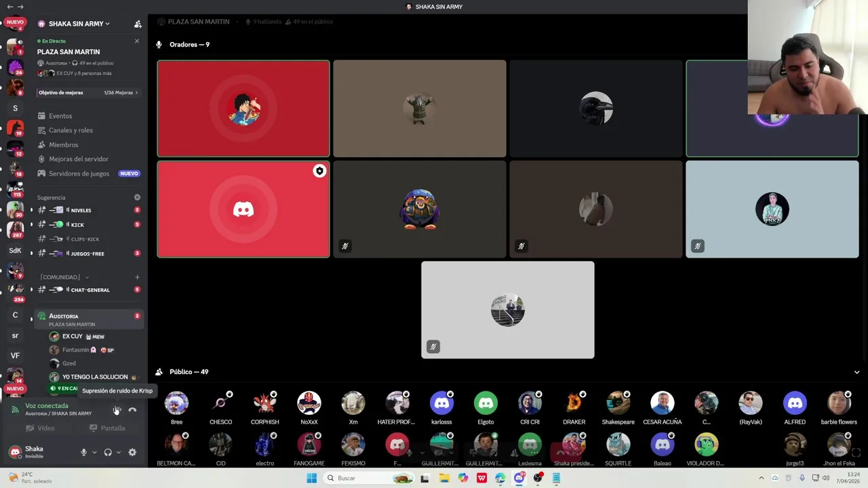Select the penguin avatar speaker tile
Screen dimensions: 868x488
pos(420,209)
